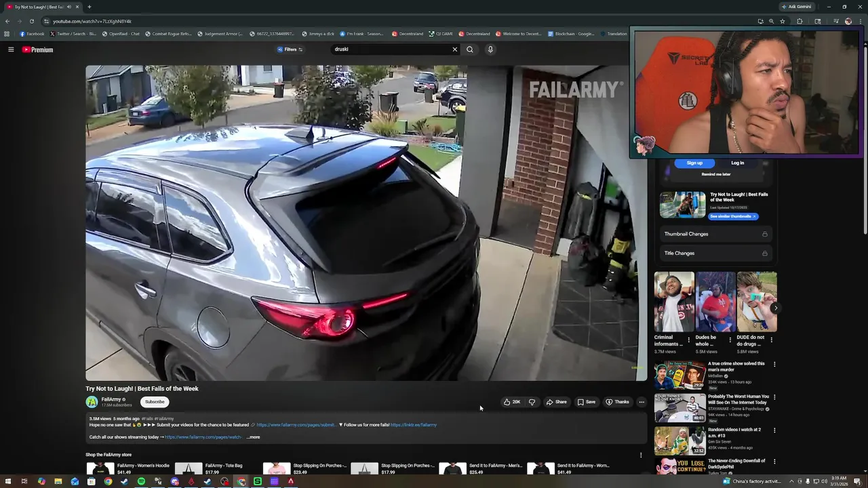The image size is (868, 488).
Task: Click the Sign up button
Action: (x=694, y=163)
